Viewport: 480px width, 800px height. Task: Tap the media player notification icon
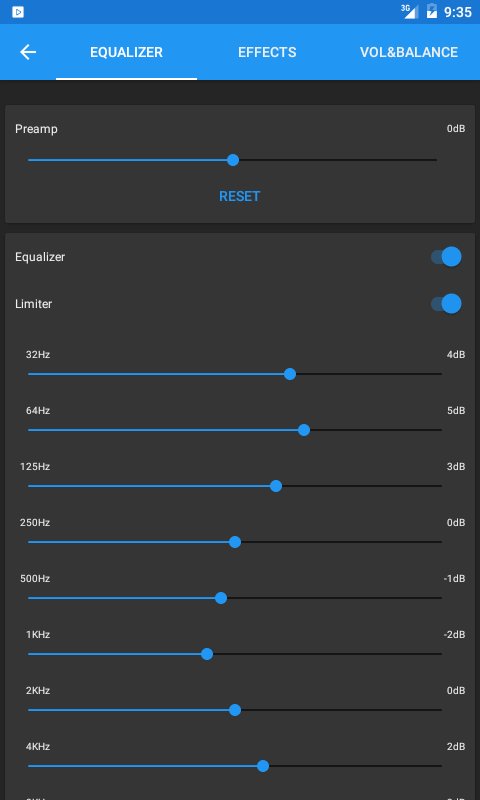(18, 12)
